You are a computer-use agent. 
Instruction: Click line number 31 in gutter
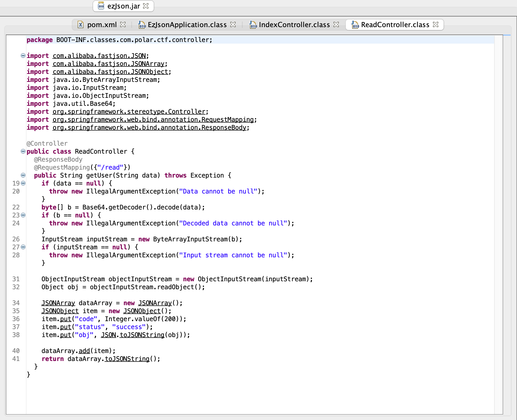16,279
